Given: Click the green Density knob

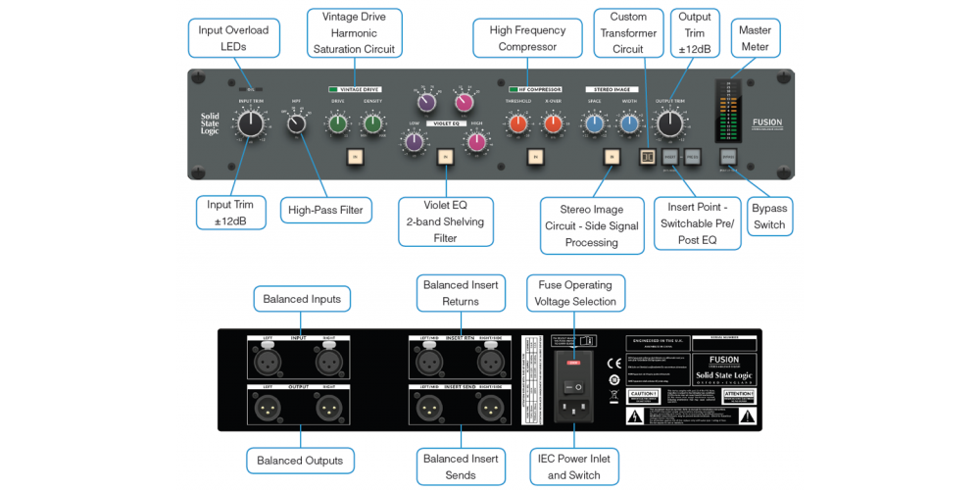Looking at the screenshot, I should 372,123.
